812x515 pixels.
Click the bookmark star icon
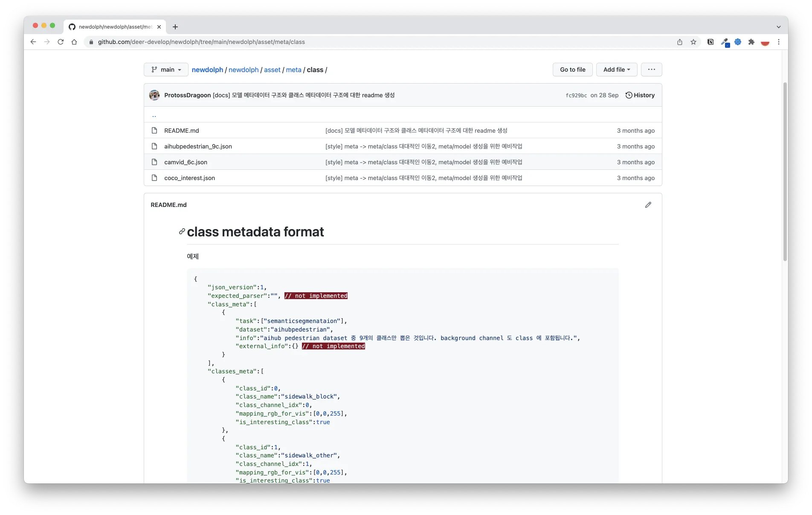click(693, 42)
